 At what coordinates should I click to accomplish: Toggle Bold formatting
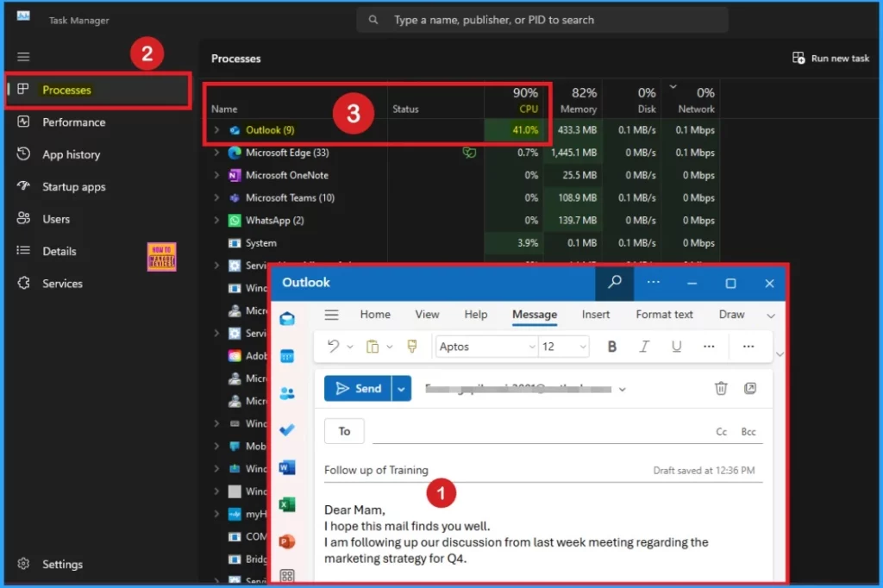612,347
